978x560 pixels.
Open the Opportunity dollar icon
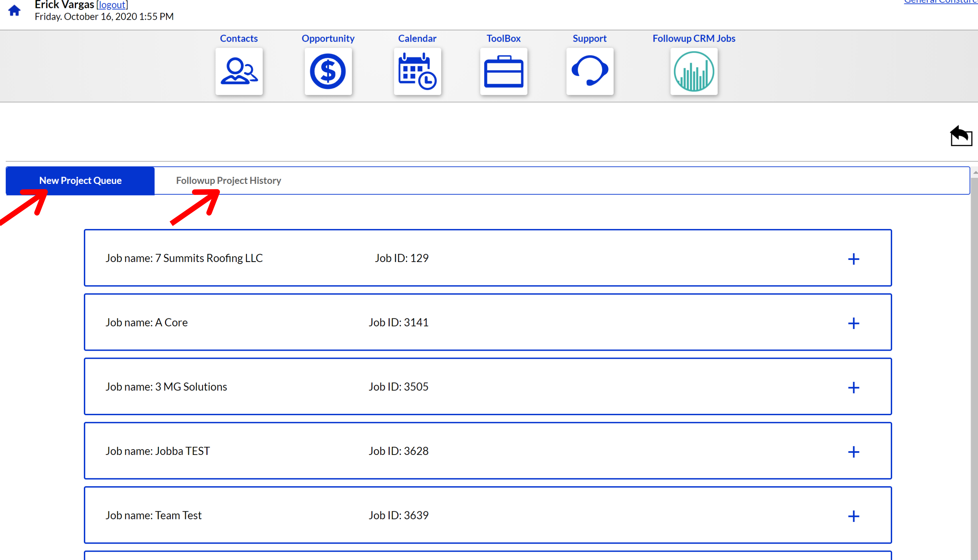[328, 71]
